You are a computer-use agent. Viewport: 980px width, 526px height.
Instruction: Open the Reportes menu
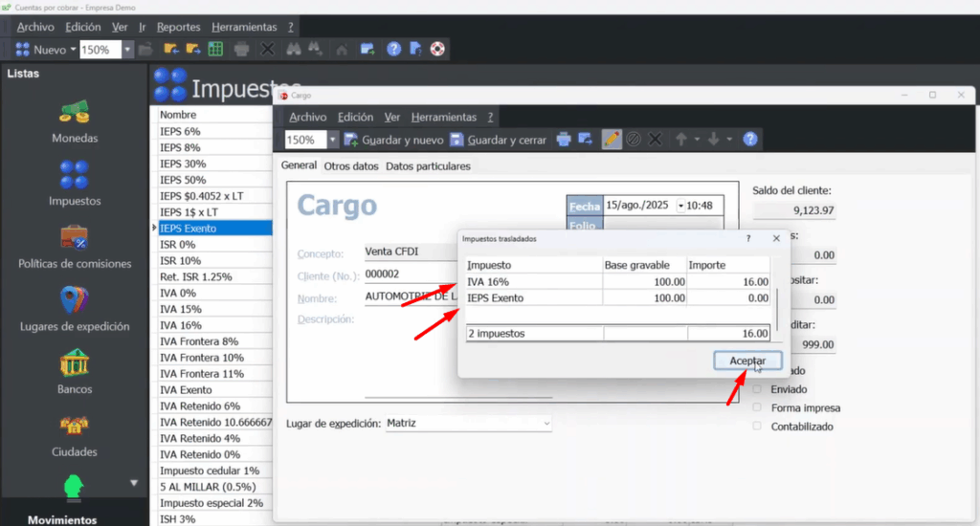point(178,27)
